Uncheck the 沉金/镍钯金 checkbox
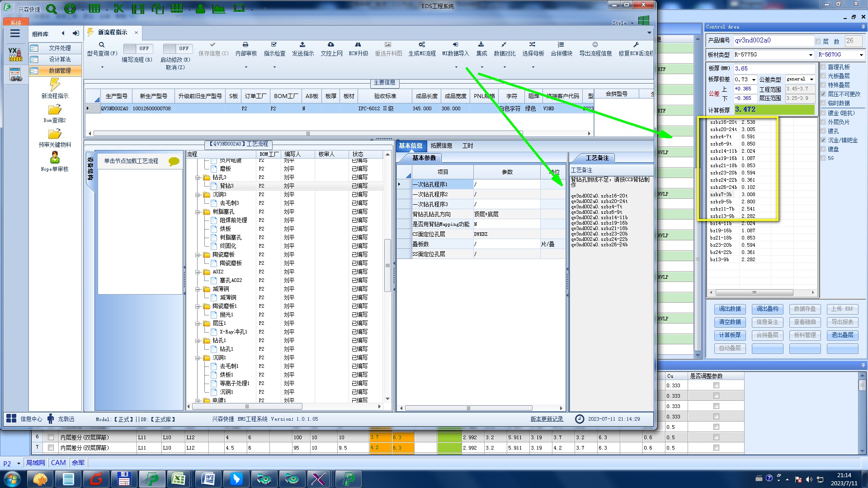 [x=823, y=140]
